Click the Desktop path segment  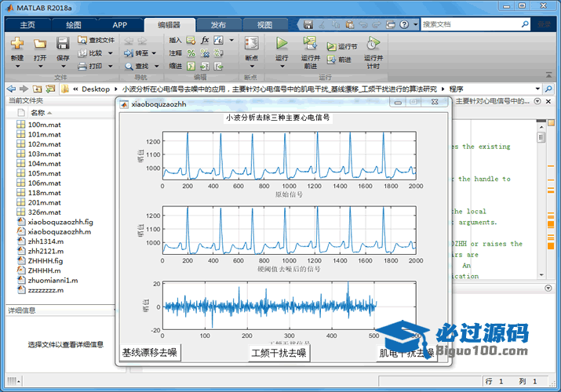pyautogui.click(x=96, y=89)
